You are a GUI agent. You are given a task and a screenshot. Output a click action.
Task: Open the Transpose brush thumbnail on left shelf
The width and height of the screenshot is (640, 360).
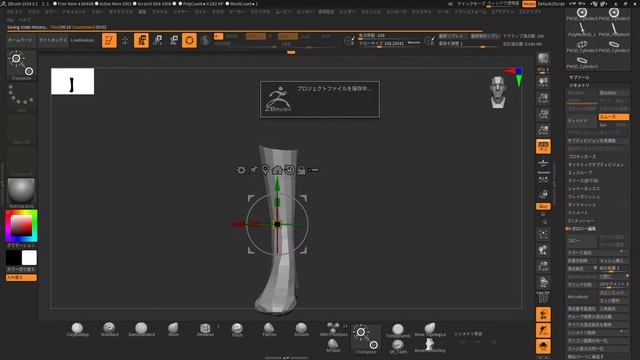point(21,65)
